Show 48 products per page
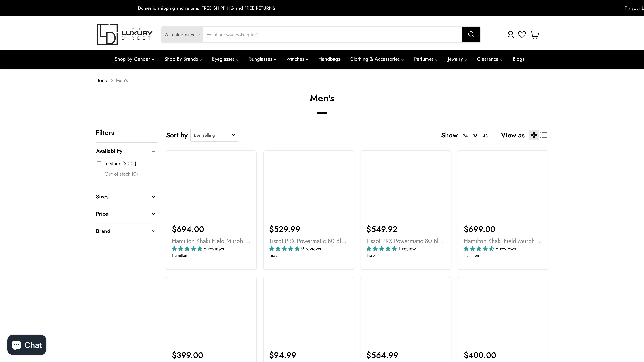The height and width of the screenshot is (362, 644). [x=485, y=136]
